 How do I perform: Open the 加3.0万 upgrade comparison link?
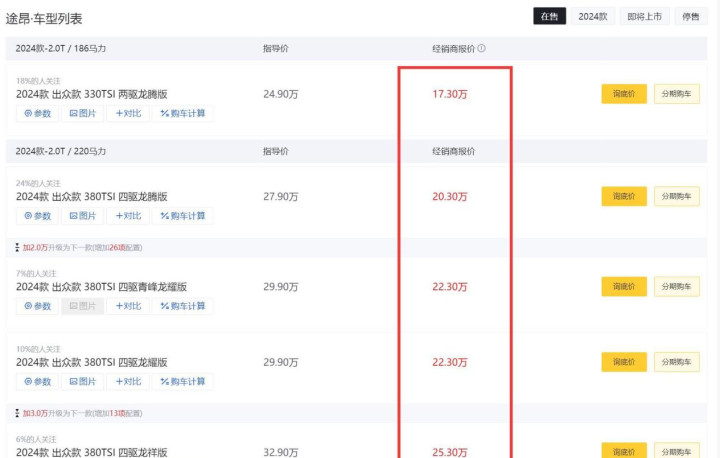click(x=82, y=413)
